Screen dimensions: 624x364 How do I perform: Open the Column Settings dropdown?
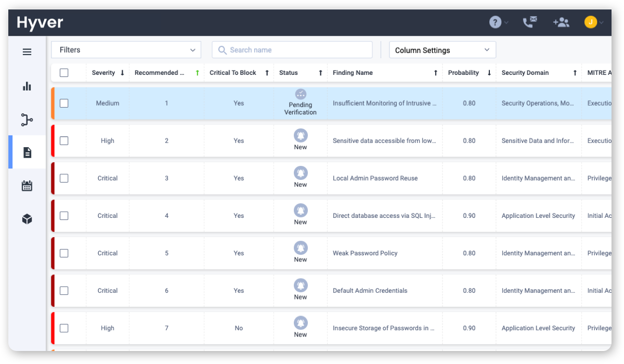(x=443, y=50)
